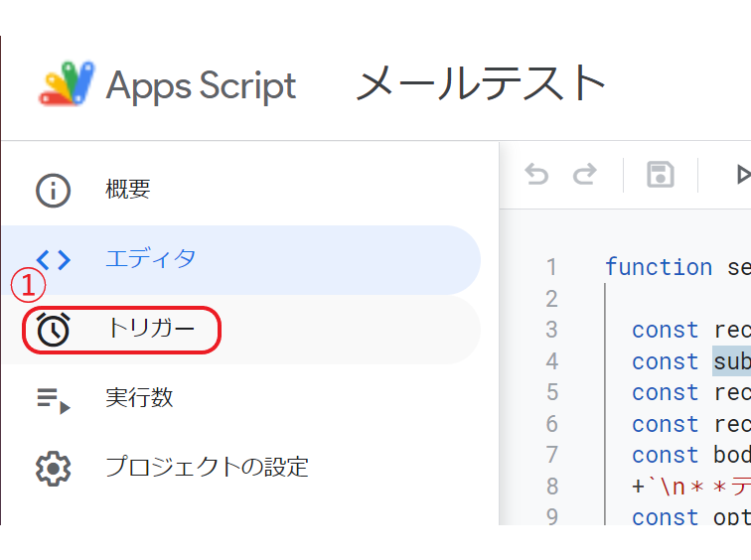The image size is (751, 560).
Task: Open the 実行数 executions list icon
Action: [54, 400]
